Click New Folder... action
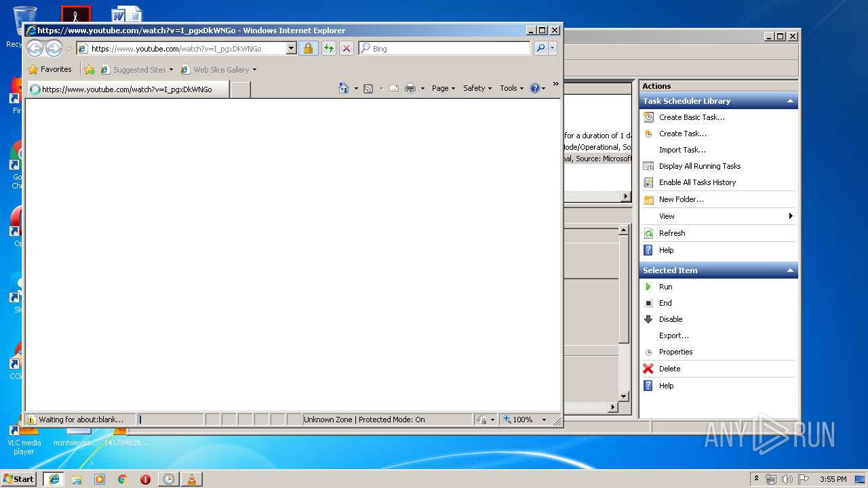The image size is (868, 488). click(x=682, y=199)
